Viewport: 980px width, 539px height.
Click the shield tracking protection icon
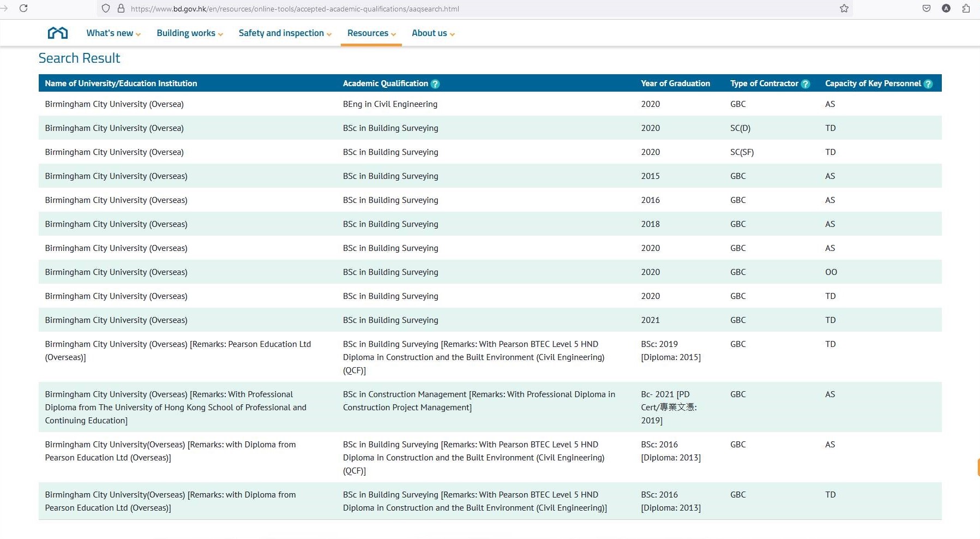(x=106, y=9)
